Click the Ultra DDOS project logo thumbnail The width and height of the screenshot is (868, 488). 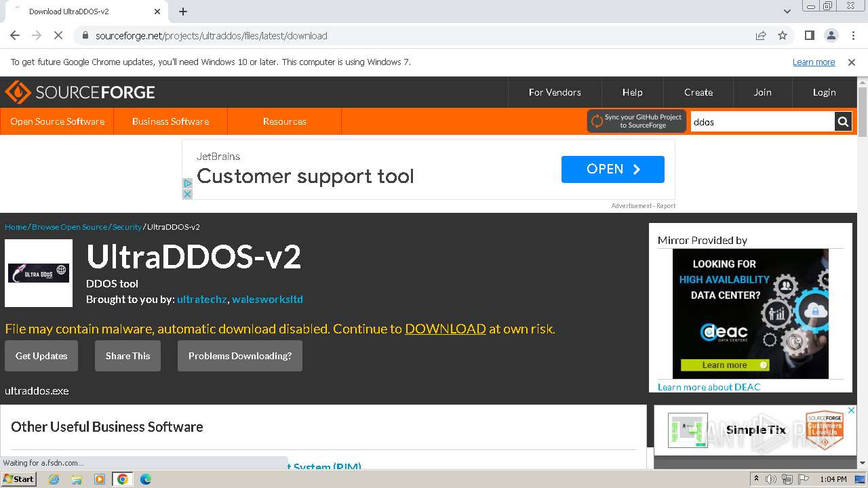click(x=39, y=273)
